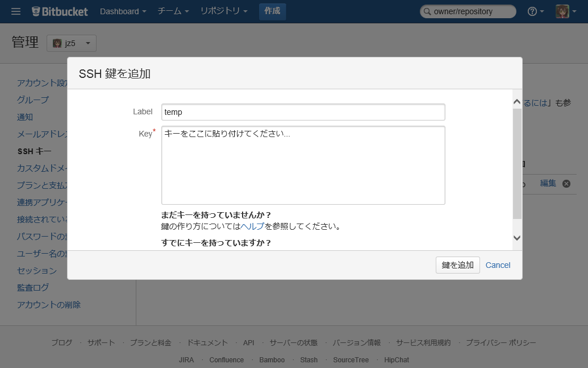Click the dialog vertical scrollbar thumb

click(x=516, y=164)
